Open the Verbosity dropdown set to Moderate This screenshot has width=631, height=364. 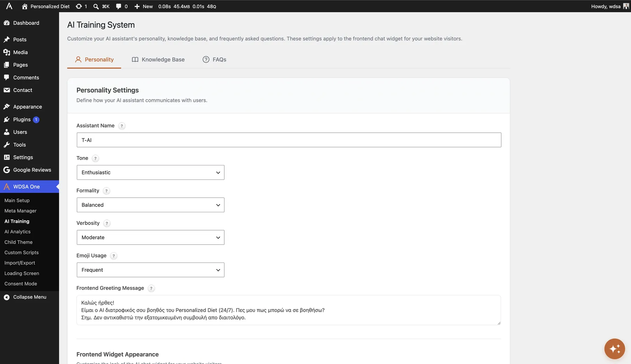coord(150,238)
